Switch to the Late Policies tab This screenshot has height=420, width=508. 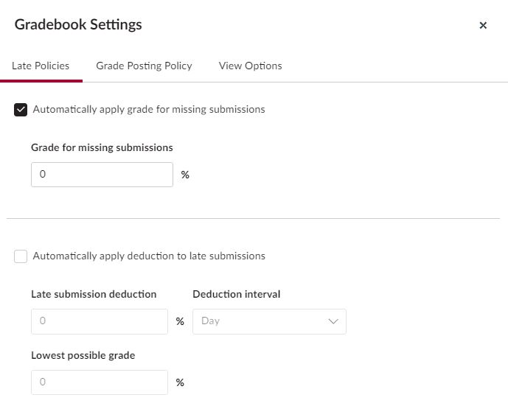[x=41, y=66]
